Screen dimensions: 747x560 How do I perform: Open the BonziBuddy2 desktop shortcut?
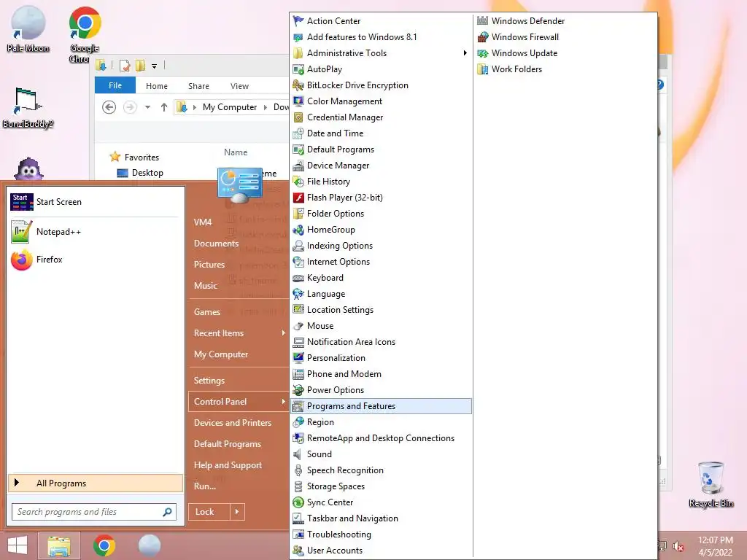tap(28, 109)
